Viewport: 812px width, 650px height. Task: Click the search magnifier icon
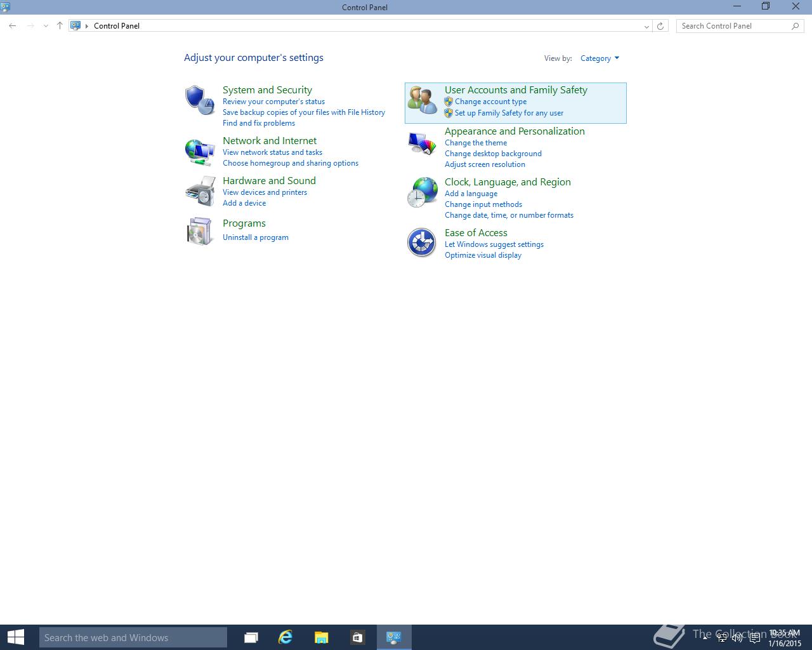coord(796,26)
